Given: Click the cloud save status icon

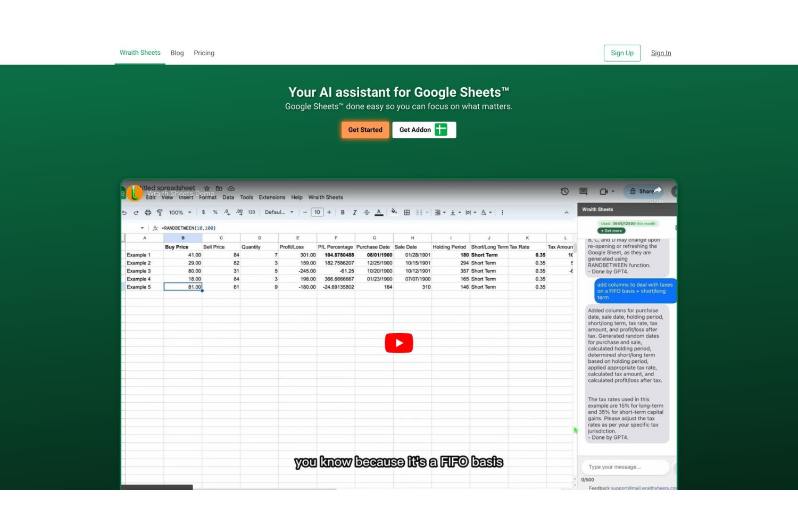Looking at the screenshot, I should click(231, 188).
